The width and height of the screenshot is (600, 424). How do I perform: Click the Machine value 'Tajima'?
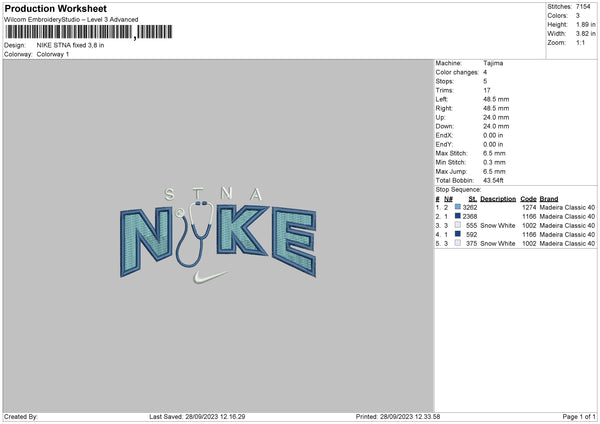coord(493,63)
